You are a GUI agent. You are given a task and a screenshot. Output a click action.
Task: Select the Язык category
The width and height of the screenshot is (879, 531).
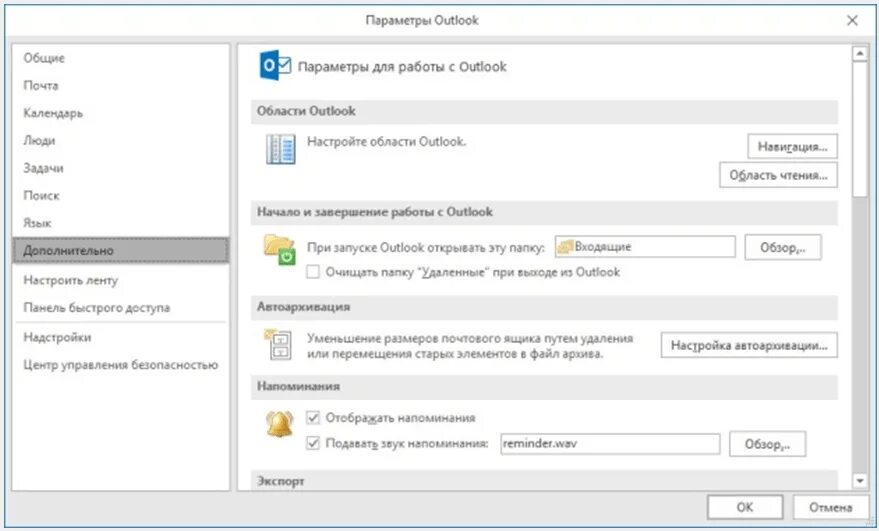tap(121, 223)
